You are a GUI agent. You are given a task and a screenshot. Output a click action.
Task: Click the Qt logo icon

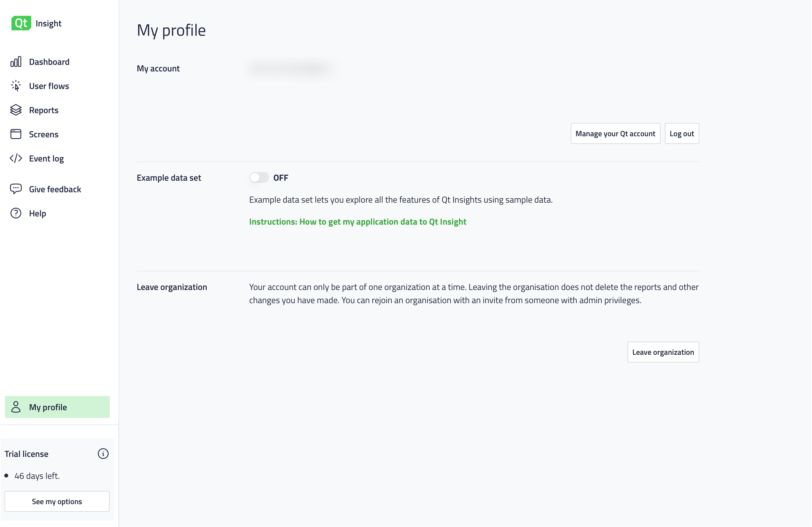(x=21, y=23)
